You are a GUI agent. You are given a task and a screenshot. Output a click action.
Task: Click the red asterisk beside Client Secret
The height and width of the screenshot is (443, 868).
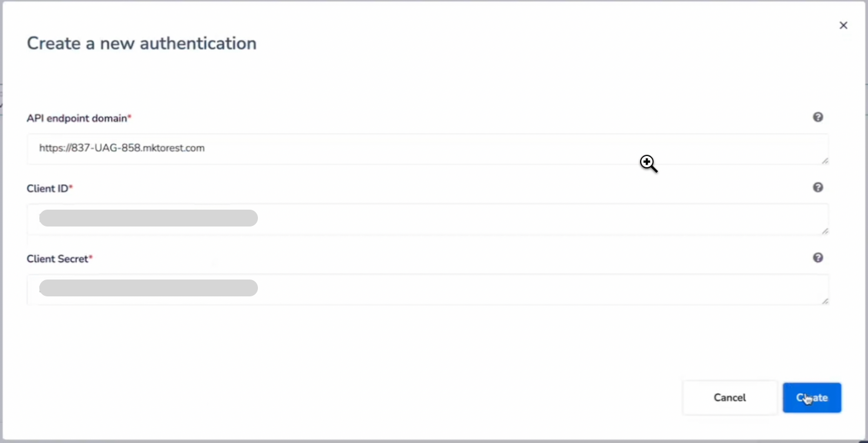(91, 258)
